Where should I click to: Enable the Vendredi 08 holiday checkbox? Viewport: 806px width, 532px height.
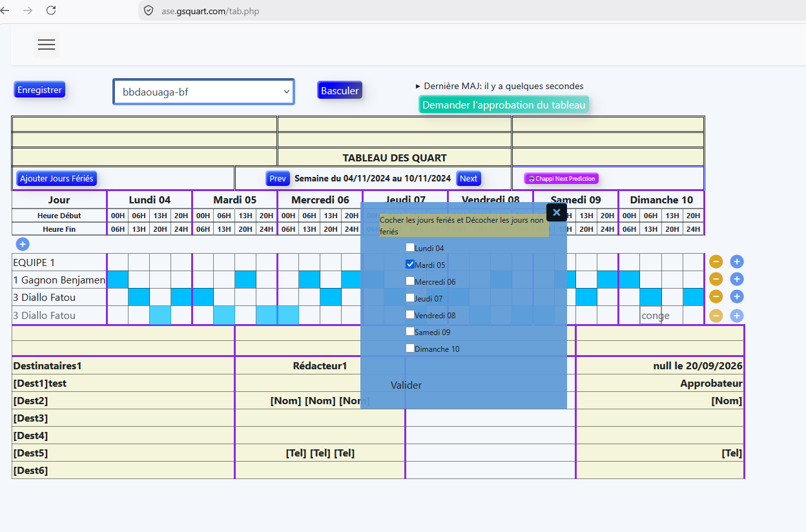click(x=410, y=314)
